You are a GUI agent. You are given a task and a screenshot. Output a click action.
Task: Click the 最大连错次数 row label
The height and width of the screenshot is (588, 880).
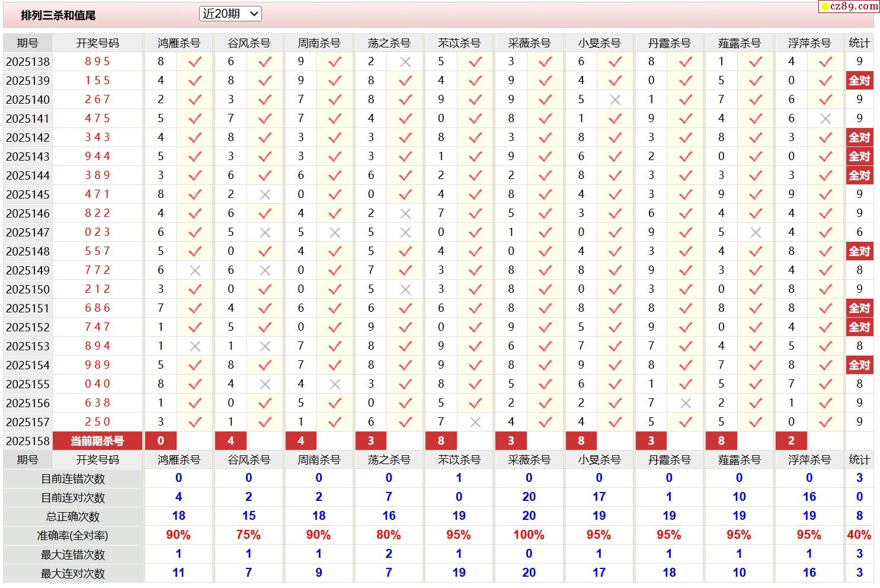pos(73,554)
